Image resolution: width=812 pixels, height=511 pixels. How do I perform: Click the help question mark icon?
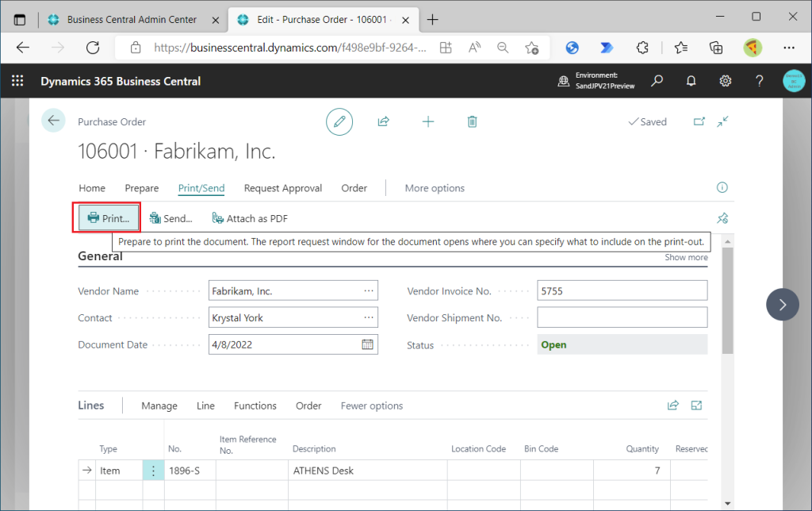(x=759, y=81)
